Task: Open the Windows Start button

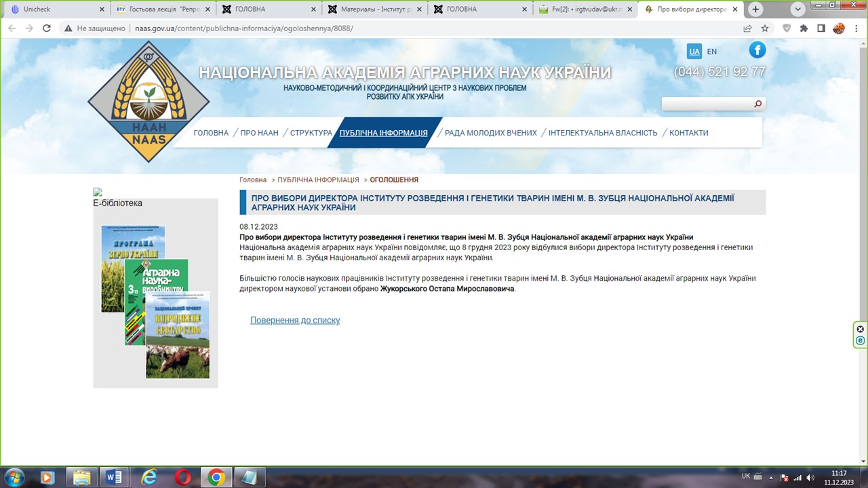Action: 14,477
